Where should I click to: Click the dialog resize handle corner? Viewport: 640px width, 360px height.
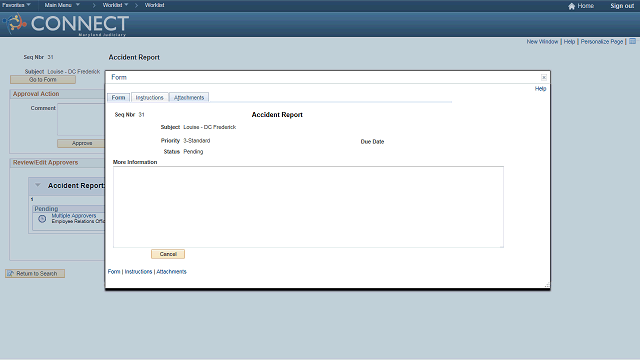(x=547, y=285)
